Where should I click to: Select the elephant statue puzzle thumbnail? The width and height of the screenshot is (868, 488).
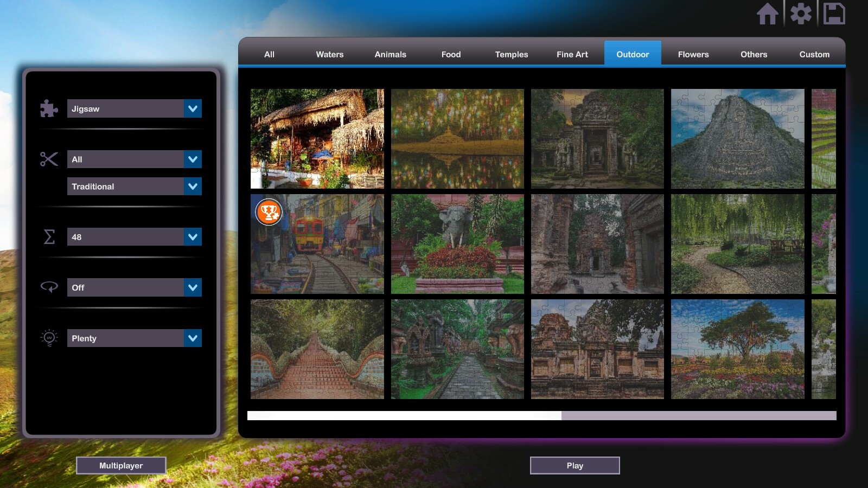(x=457, y=244)
